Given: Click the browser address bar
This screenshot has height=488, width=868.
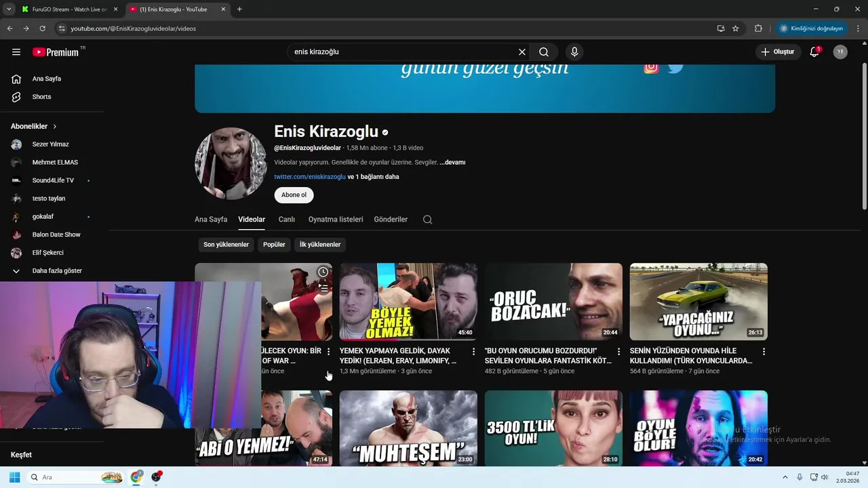Looking at the screenshot, I should pyautogui.click(x=387, y=28).
